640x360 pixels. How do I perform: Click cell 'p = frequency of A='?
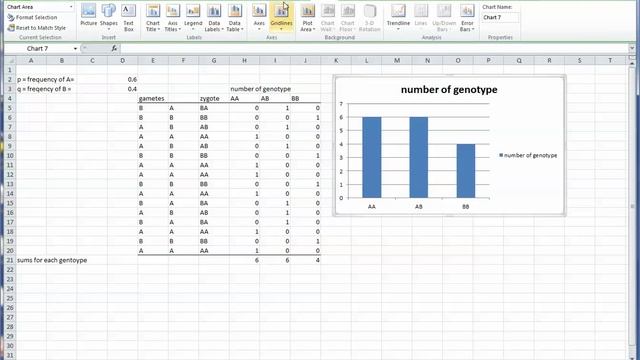(45, 79)
